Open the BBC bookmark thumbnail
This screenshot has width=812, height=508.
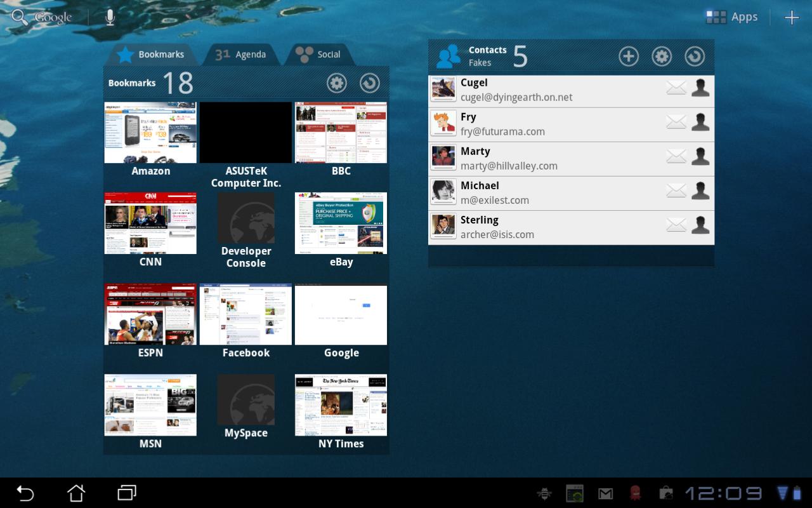341,133
